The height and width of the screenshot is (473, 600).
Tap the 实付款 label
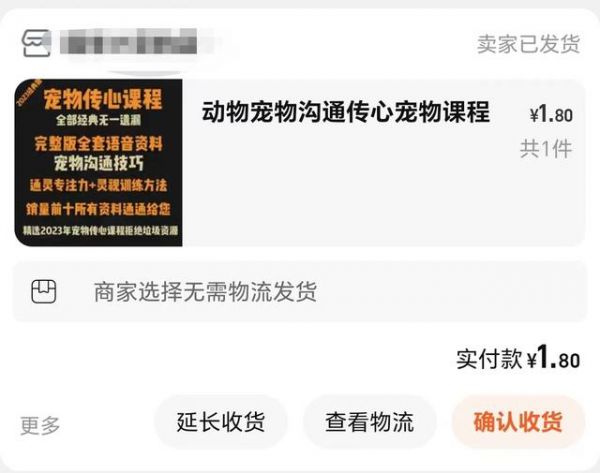[489, 359]
